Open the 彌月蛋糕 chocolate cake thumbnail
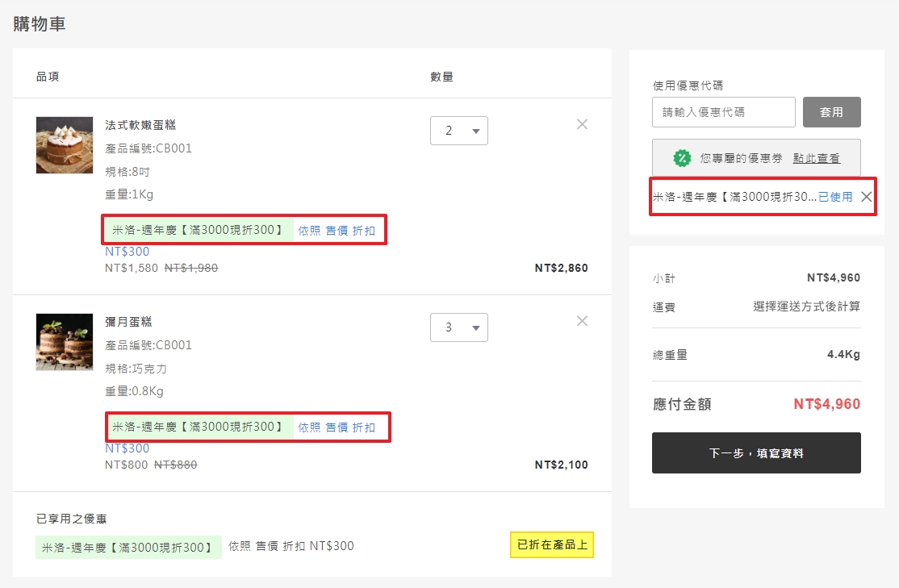Viewport: 899px width, 588px height. [x=65, y=342]
